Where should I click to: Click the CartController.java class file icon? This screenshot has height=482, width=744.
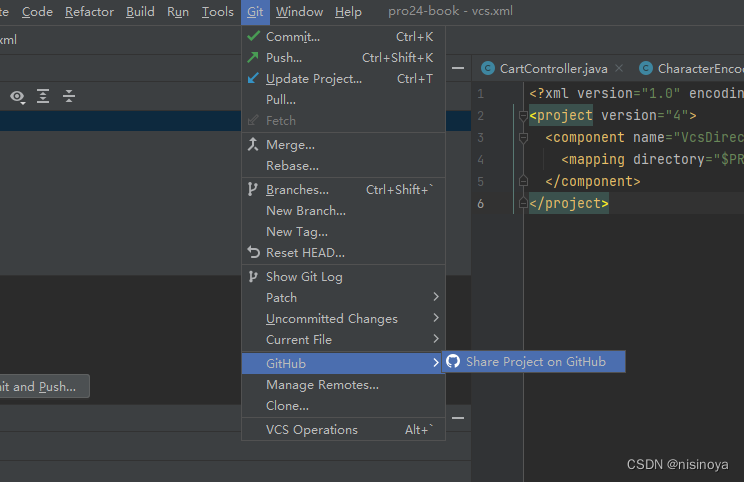pyautogui.click(x=488, y=68)
